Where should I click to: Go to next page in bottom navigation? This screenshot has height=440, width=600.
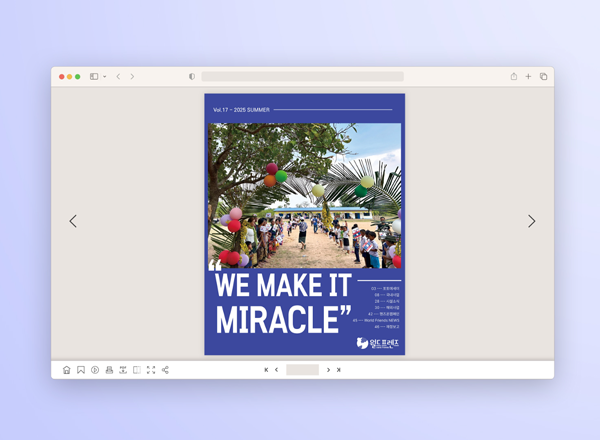tap(328, 370)
